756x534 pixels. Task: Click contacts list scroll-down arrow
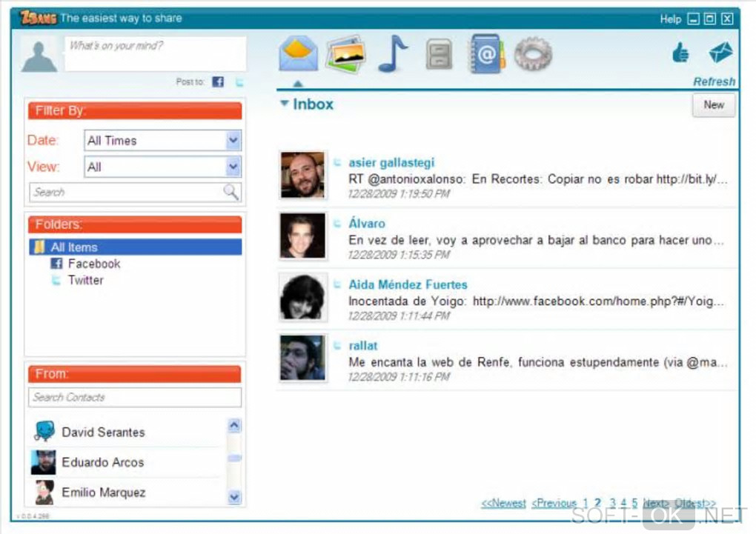[233, 496]
